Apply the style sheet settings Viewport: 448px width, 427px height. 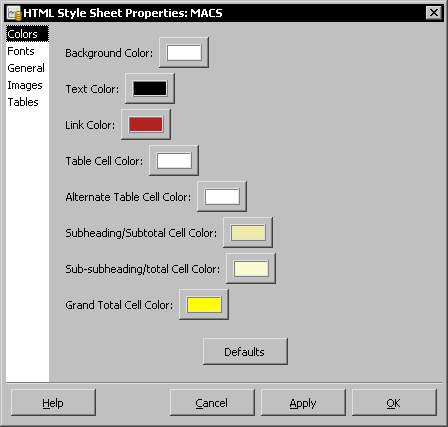(303, 403)
